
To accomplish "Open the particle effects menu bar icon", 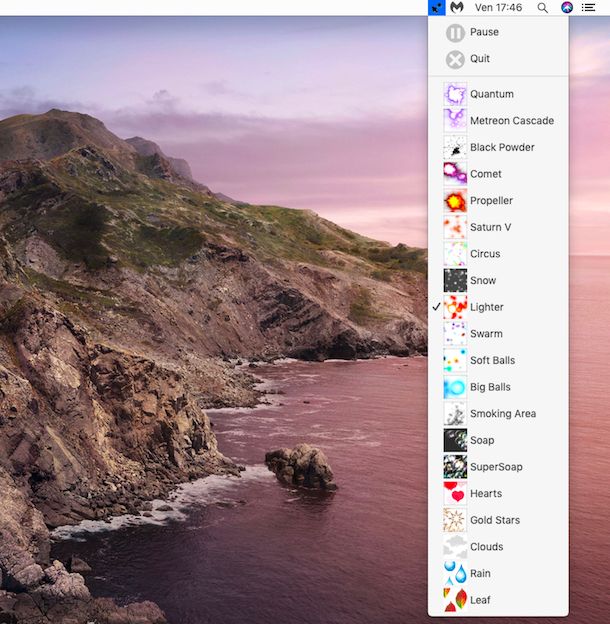I will tap(436, 7).
